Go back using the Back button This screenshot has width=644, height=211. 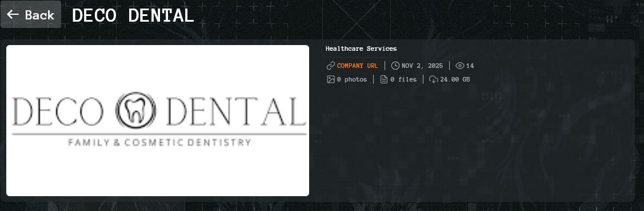point(31,15)
